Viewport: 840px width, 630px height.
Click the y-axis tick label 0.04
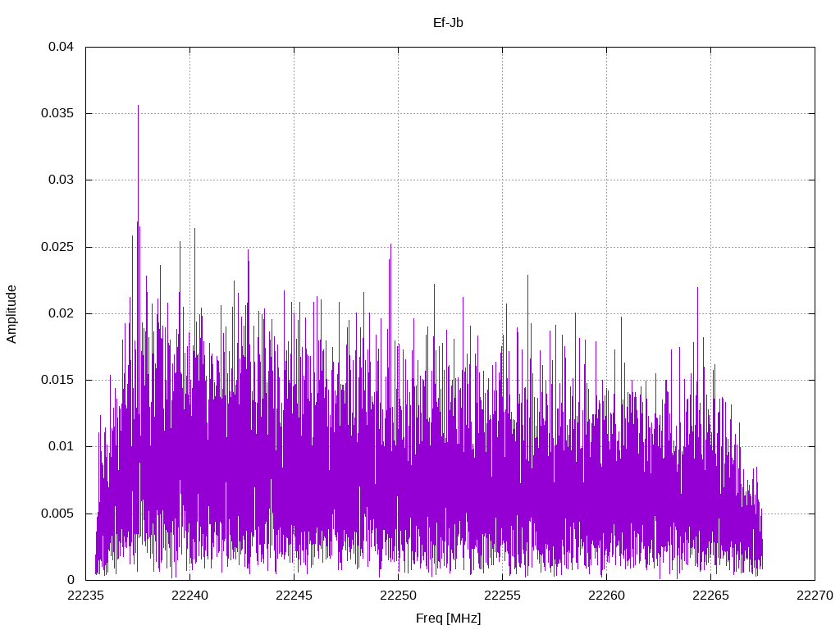click(x=61, y=47)
